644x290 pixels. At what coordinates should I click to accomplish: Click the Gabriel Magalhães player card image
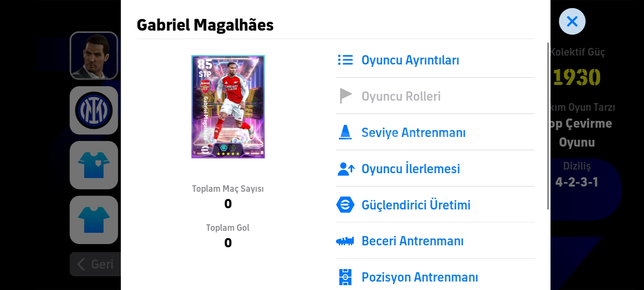tap(228, 107)
